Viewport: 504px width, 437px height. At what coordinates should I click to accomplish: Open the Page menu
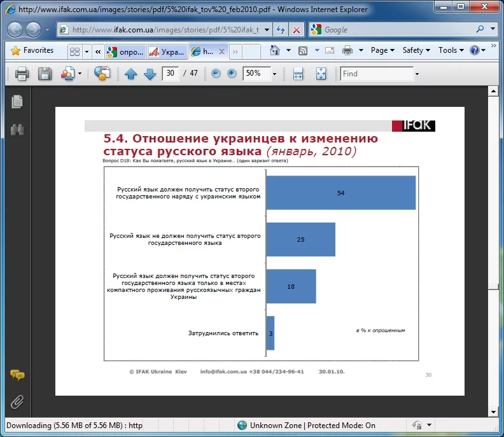pyautogui.click(x=382, y=50)
